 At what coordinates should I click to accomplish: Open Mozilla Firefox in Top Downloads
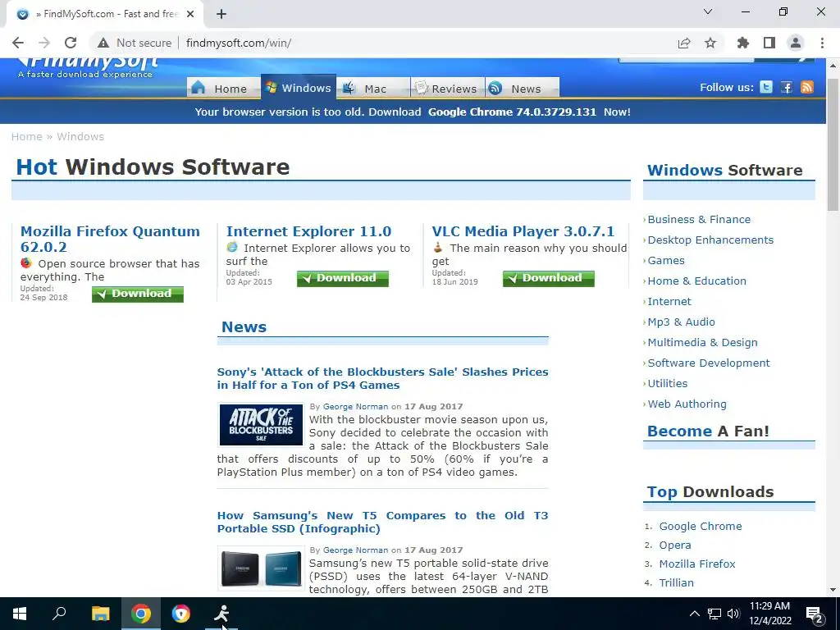coord(697,564)
